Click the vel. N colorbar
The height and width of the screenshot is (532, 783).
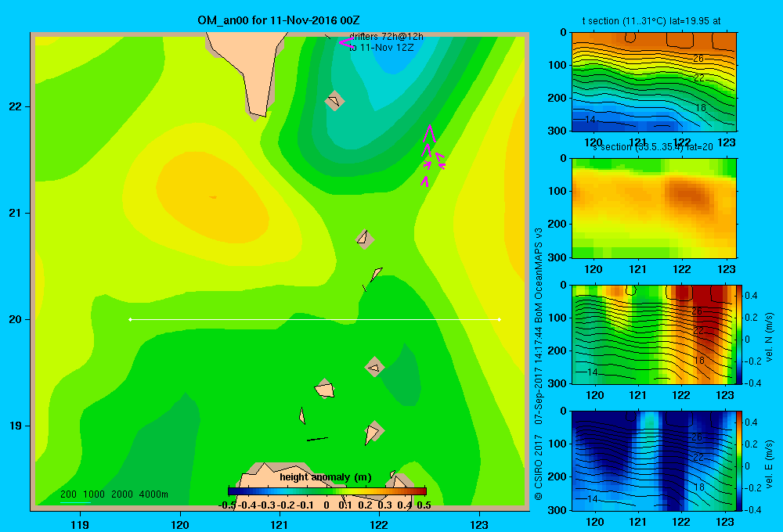(740, 334)
